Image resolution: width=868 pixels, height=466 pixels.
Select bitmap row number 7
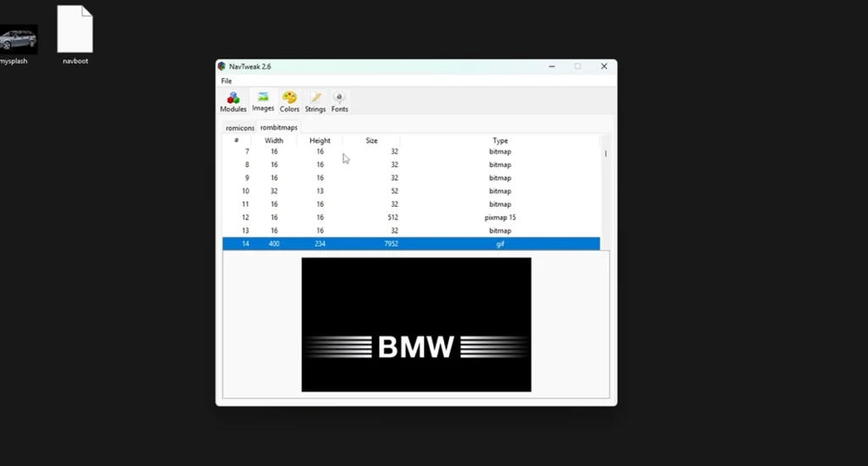coord(411,152)
